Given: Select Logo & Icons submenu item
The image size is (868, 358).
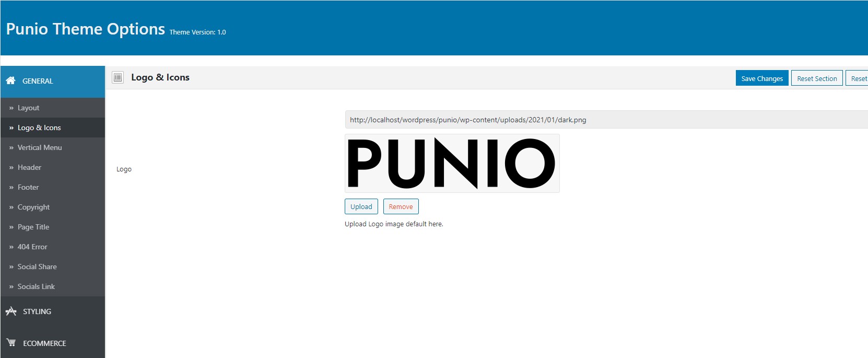Looking at the screenshot, I should pos(53,128).
